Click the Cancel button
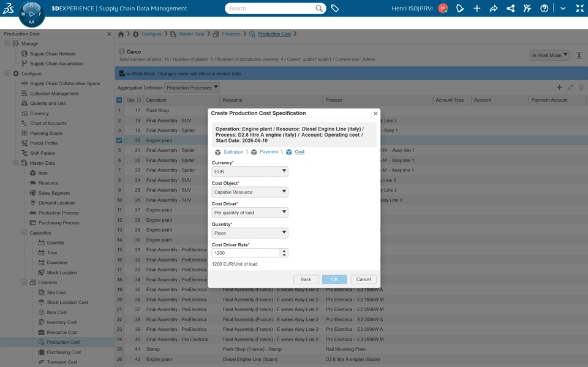 pyautogui.click(x=363, y=279)
